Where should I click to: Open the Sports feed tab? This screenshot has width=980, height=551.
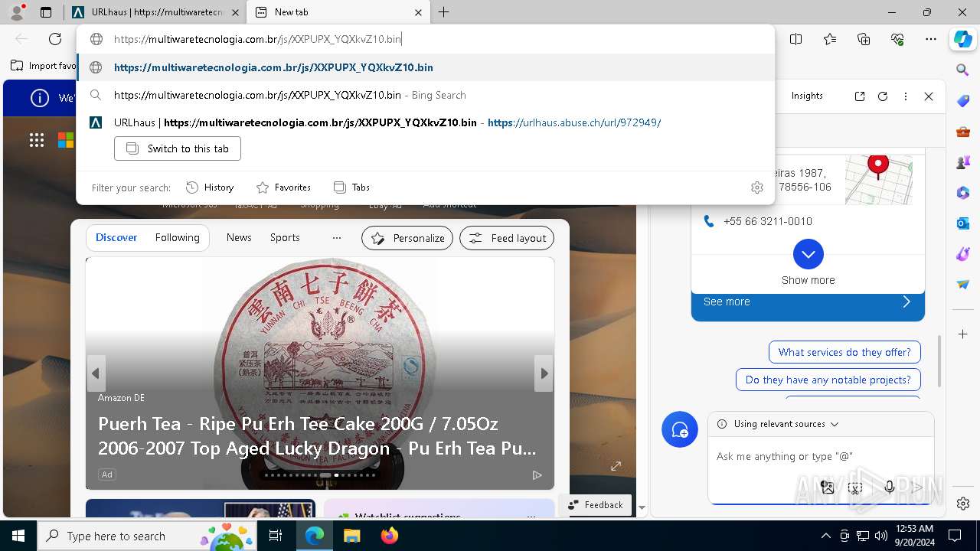click(x=285, y=237)
